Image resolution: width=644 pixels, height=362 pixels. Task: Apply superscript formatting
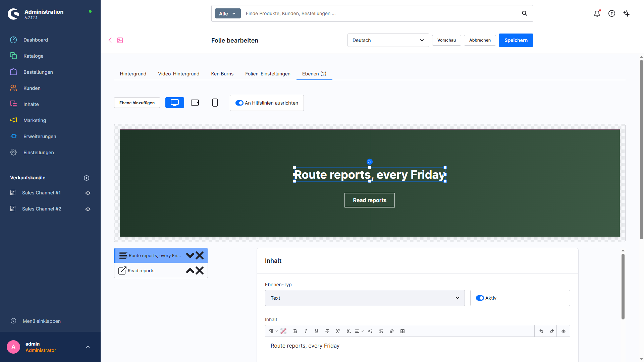pos(338,331)
